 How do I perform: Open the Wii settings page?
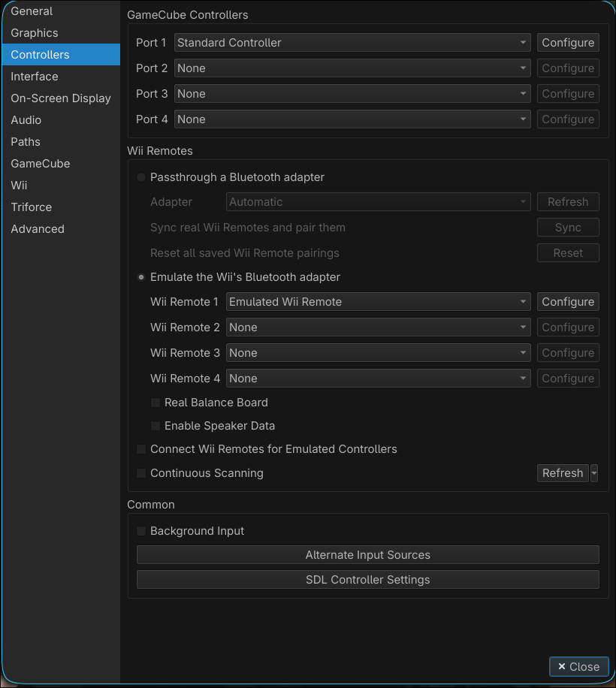pos(61,186)
